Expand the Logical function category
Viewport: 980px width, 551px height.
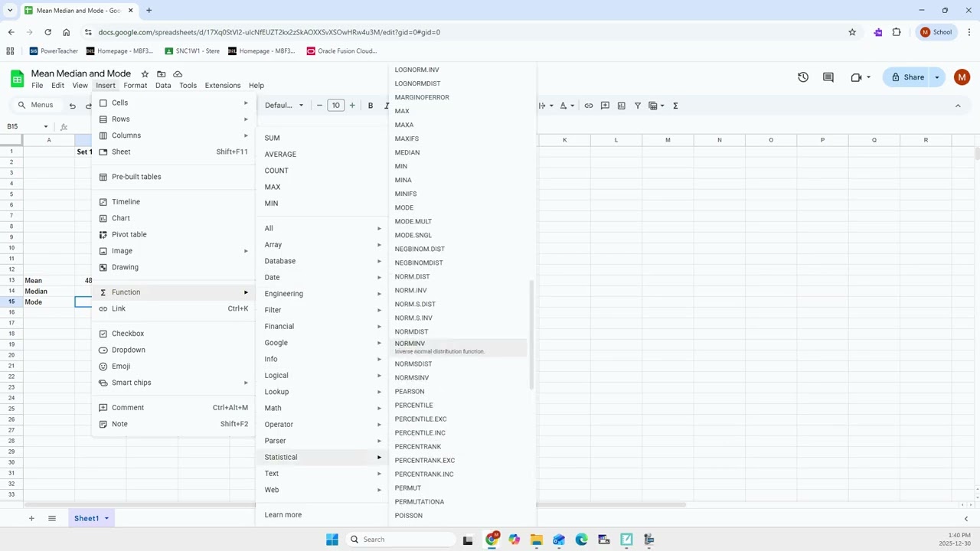pos(322,375)
